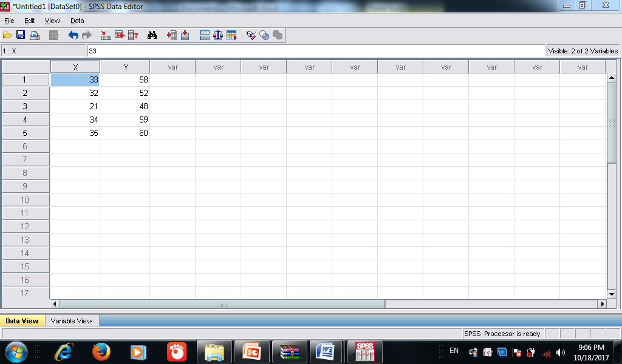Select row header 1
The width and height of the screenshot is (622, 364).
pos(25,79)
